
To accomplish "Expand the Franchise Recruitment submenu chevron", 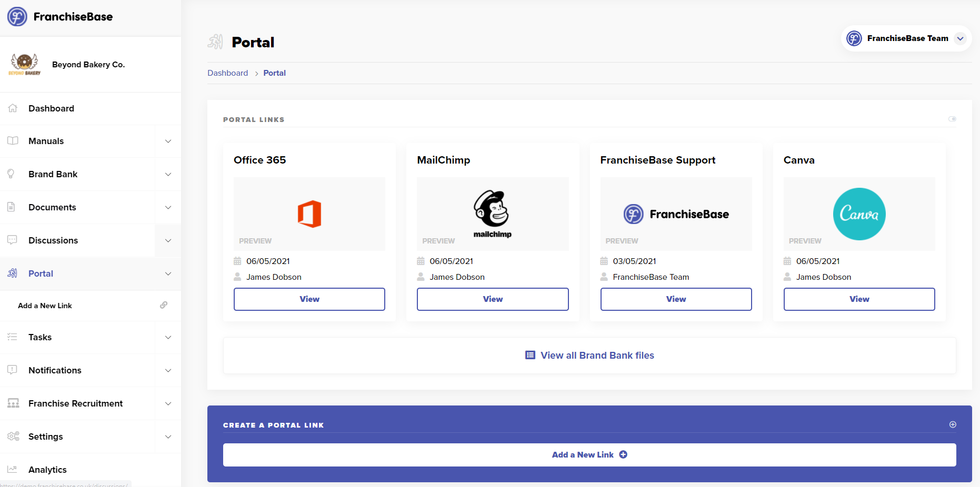I will (168, 403).
